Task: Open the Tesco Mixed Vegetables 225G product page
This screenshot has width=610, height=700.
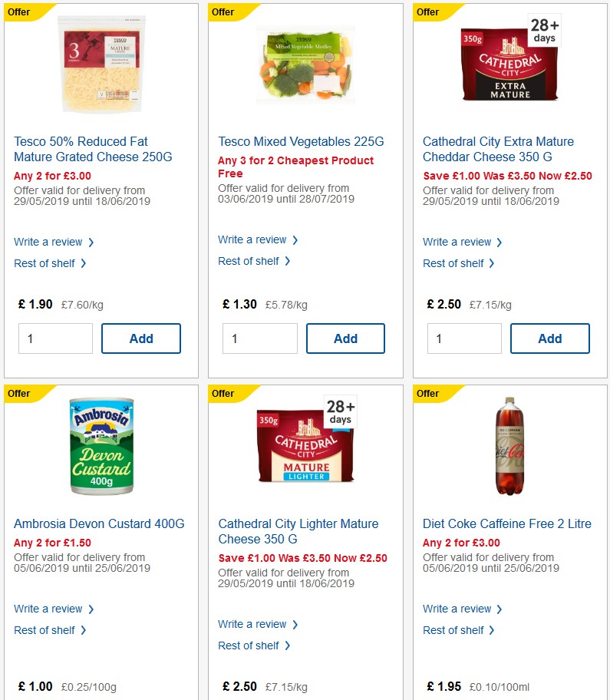Action: [x=302, y=141]
